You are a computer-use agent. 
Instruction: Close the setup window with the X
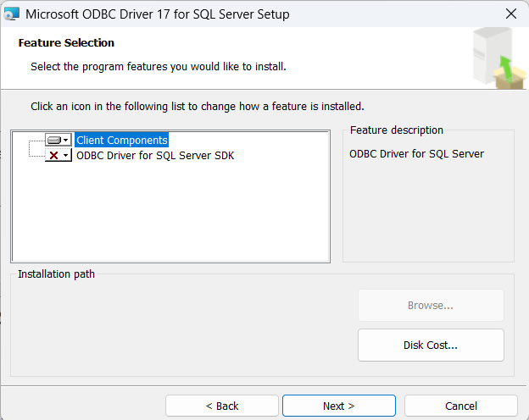pos(511,14)
